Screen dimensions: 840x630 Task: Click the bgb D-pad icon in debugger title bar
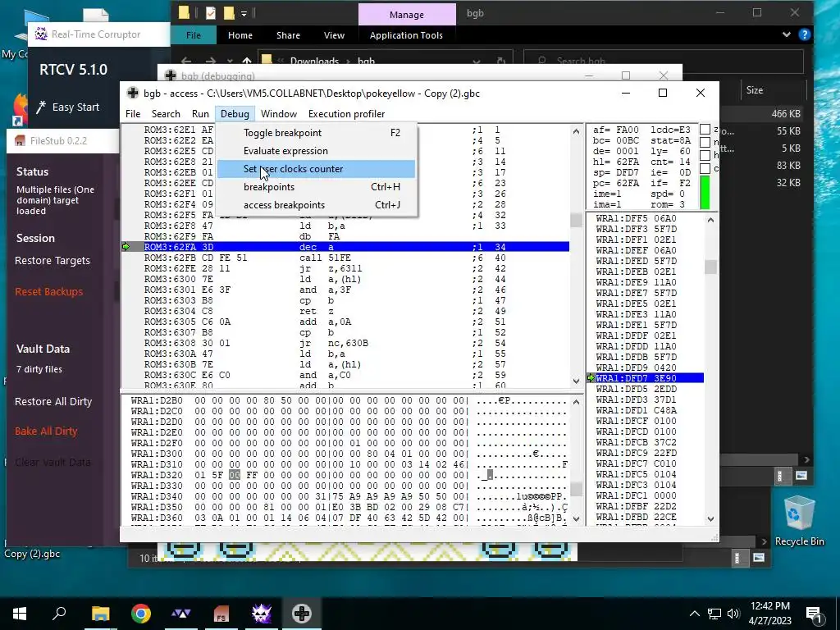(133, 94)
